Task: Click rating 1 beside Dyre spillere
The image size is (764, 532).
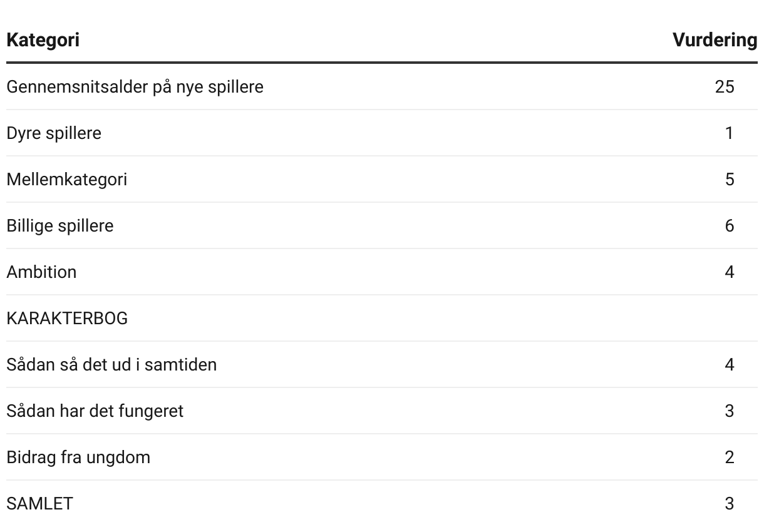Action: [x=729, y=133]
